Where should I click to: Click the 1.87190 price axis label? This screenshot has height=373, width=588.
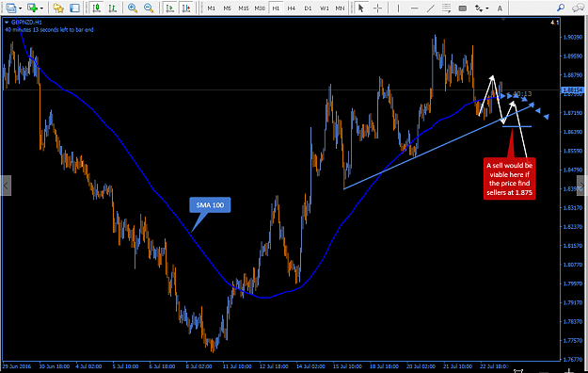pos(573,113)
